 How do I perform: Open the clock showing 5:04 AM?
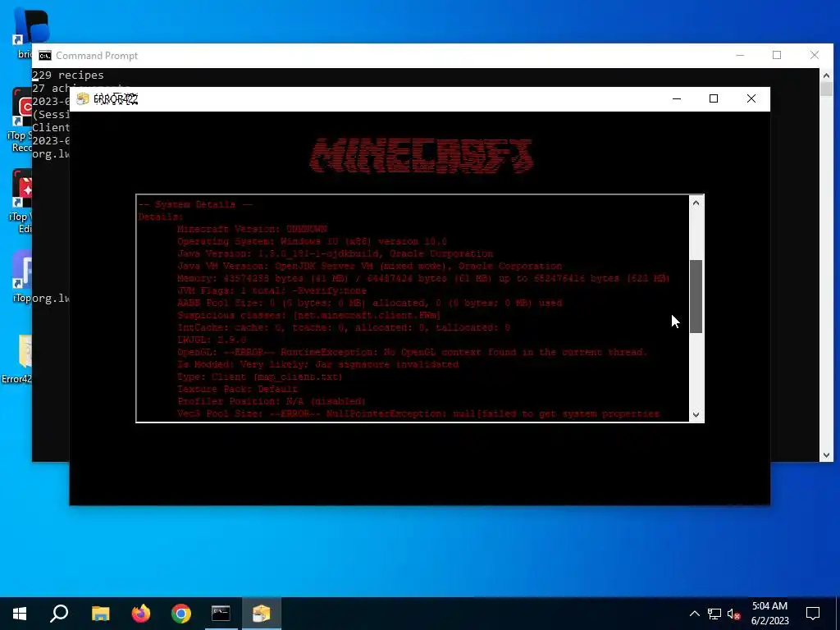tap(769, 614)
